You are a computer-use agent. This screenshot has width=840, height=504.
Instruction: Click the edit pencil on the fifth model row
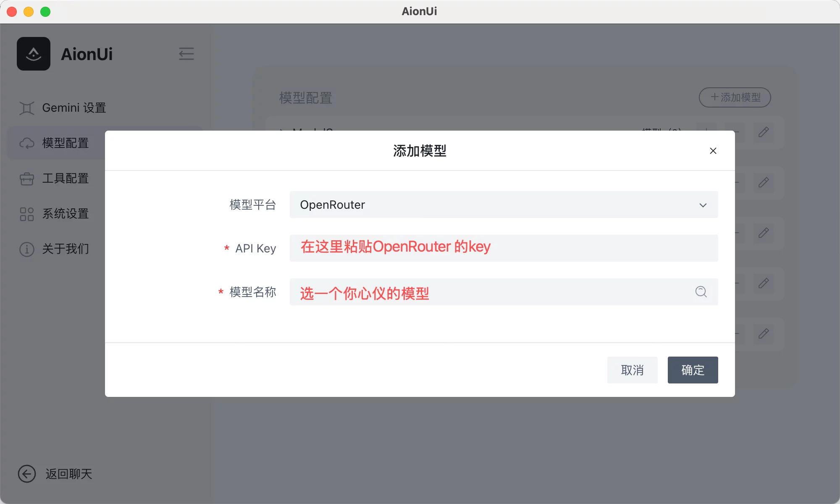tap(764, 334)
